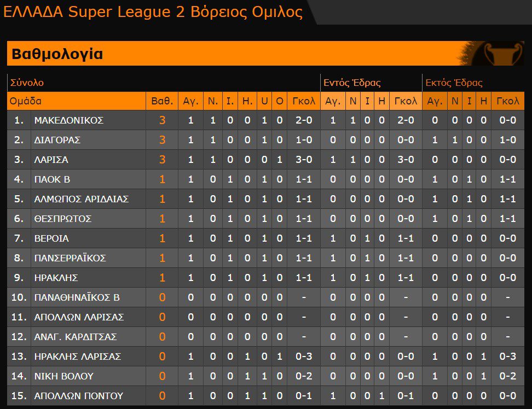Open ΑΛΜΩΠΟΣ ΑΡΙΔΑΙΑΣ team page
532x409 pixels.
click(81, 199)
